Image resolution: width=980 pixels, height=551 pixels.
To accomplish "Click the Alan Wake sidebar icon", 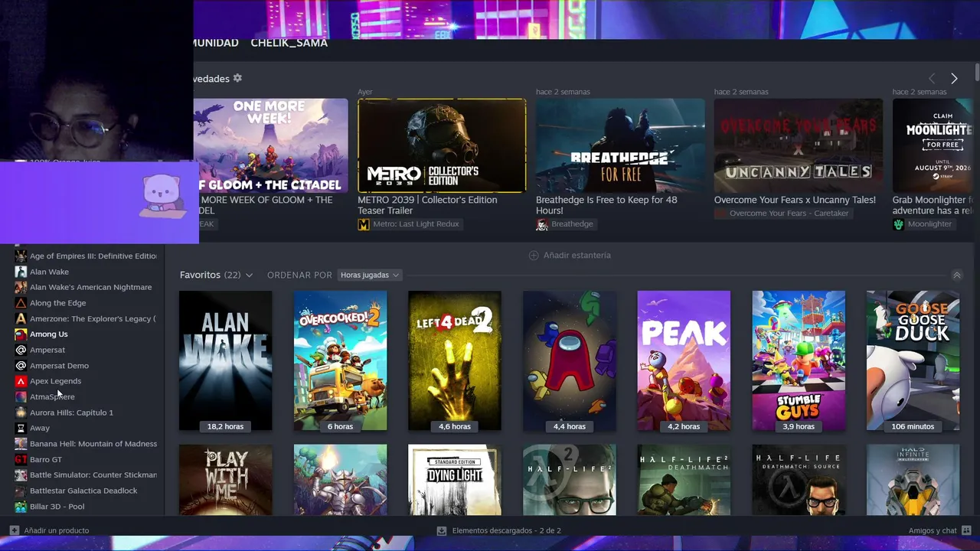I will [21, 272].
